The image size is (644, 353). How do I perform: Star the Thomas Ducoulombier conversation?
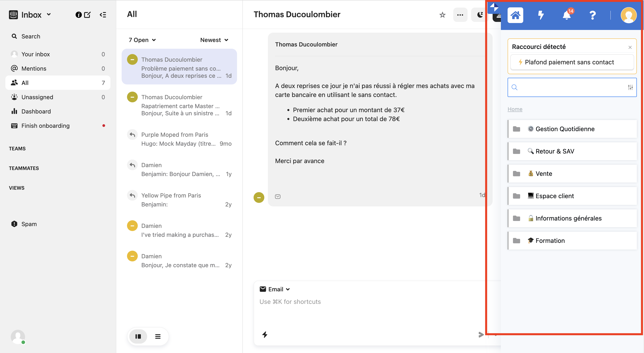click(442, 15)
